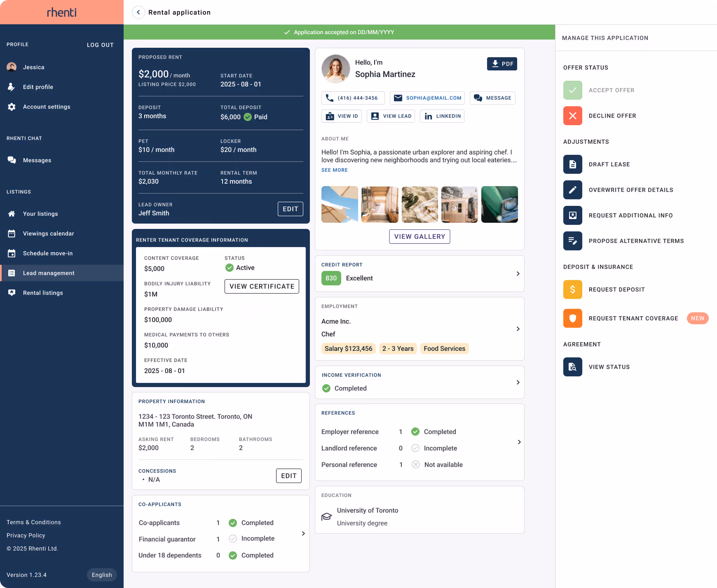Click the Rental listings icon in sidebar
This screenshot has width=717, height=588.
pyautogui.click(x=12, y=293)
